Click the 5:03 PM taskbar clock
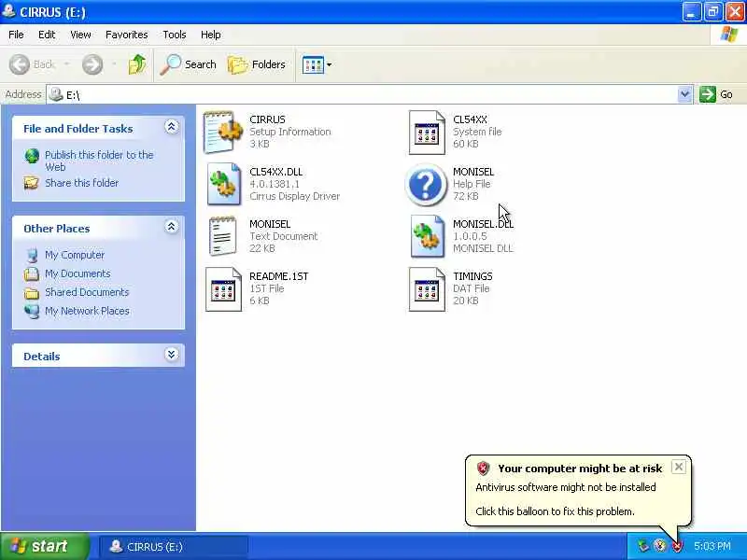This screenshot has height=560, width=747. (712, 546)
